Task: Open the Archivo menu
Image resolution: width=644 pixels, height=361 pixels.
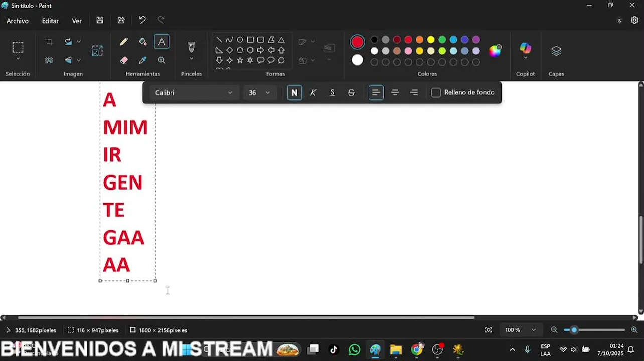Action: (x=18, y=21)
